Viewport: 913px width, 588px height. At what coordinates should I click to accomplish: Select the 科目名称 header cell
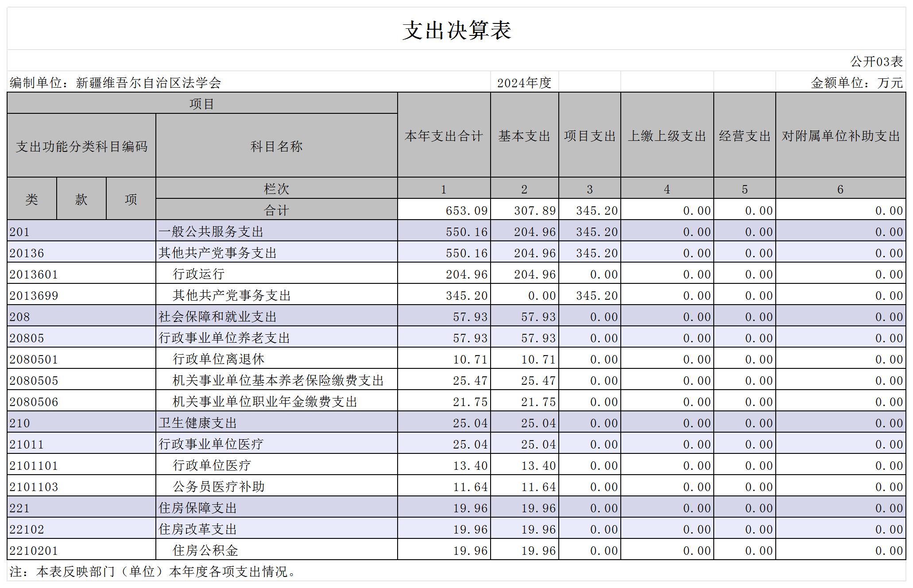(276, 147)
